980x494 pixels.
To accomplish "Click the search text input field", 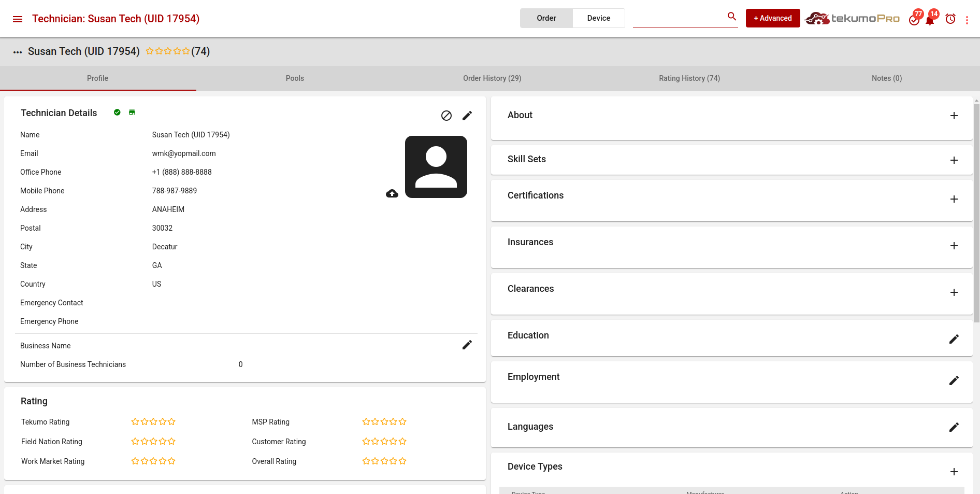I will coord(678,18).
